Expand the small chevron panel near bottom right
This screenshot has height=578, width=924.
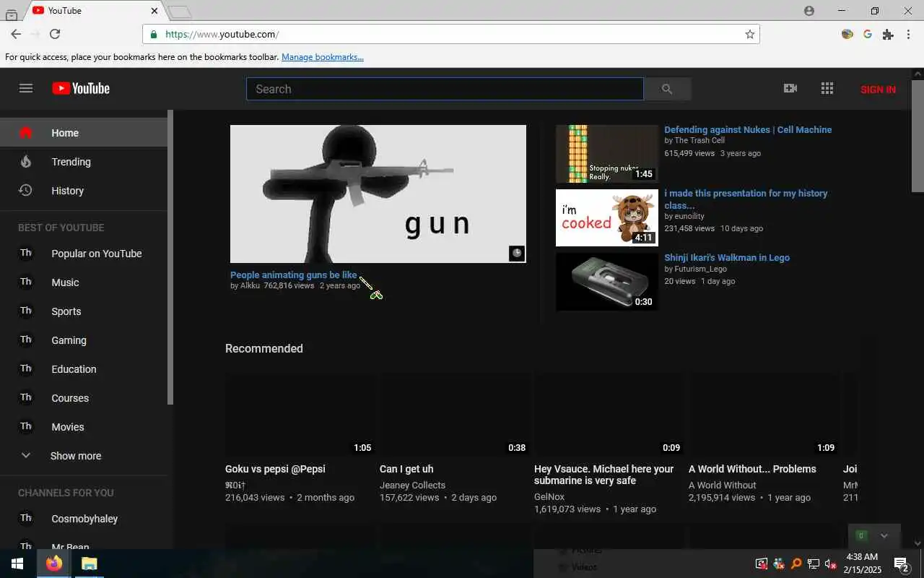coord(884,535)
